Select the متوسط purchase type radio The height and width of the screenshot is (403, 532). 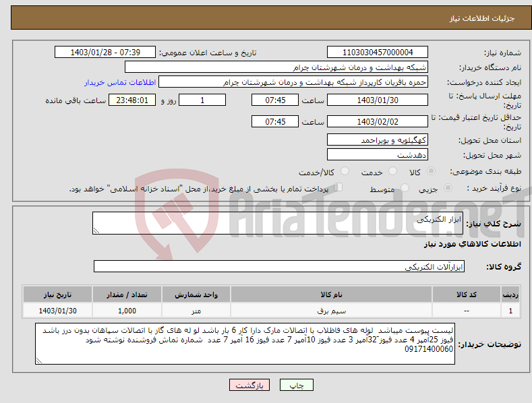tap(405, 187)
